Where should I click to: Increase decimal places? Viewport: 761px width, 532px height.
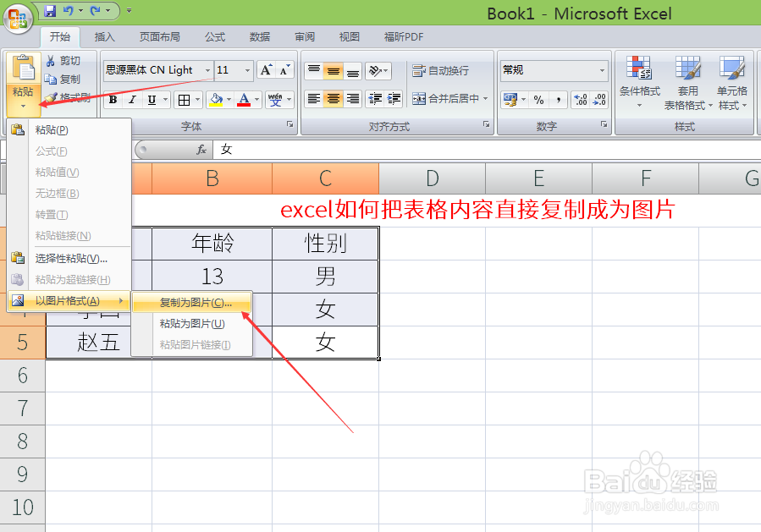[x=581, y=100]
